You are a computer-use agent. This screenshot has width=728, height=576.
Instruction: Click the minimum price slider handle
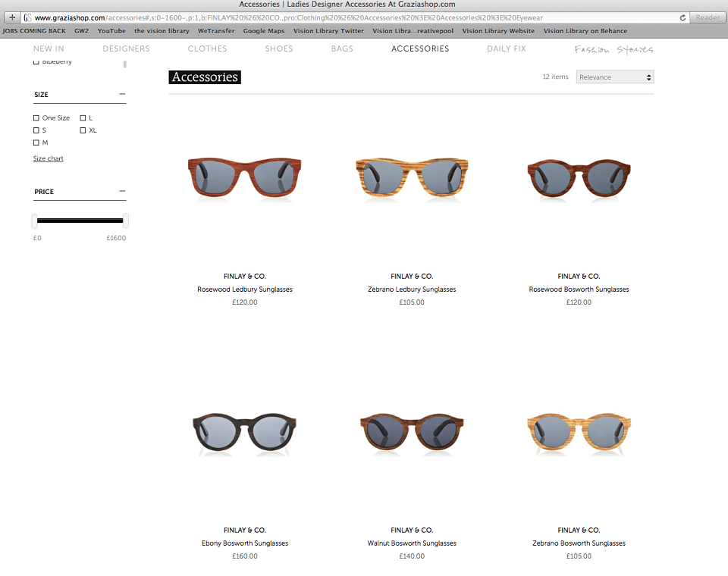pos(34,221)
